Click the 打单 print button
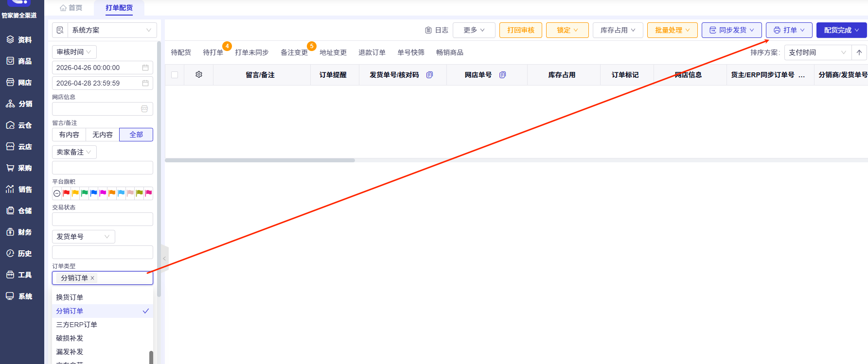This screenshot has width=868, height=364. pyautogui.click(x=789, y=30)
